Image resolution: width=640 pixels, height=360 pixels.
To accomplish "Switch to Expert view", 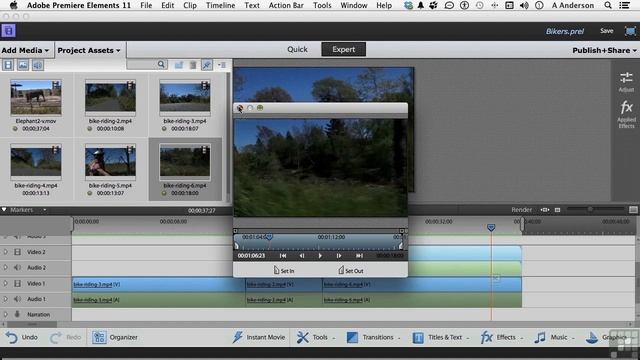I will coord(343,49).
